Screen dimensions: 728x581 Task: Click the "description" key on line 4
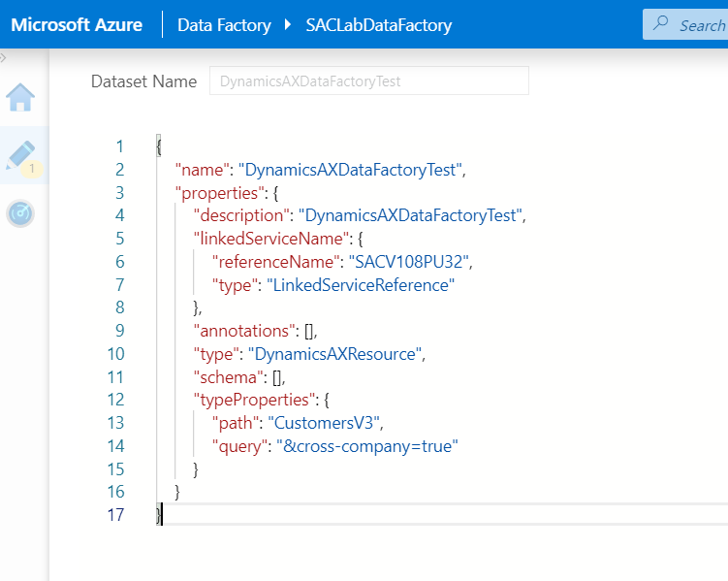[241, 216]
